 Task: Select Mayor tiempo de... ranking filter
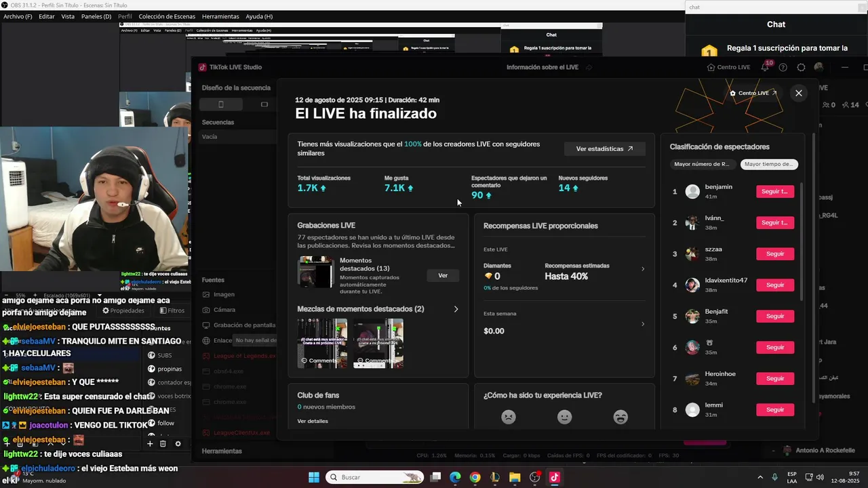pos(768,164)
